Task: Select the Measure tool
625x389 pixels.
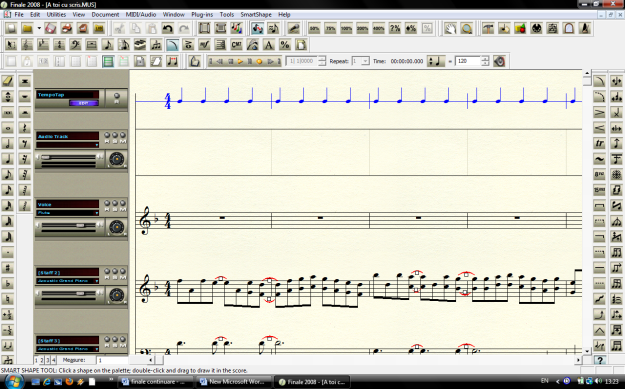Action: pyautogui.click(x=92, y=45)
